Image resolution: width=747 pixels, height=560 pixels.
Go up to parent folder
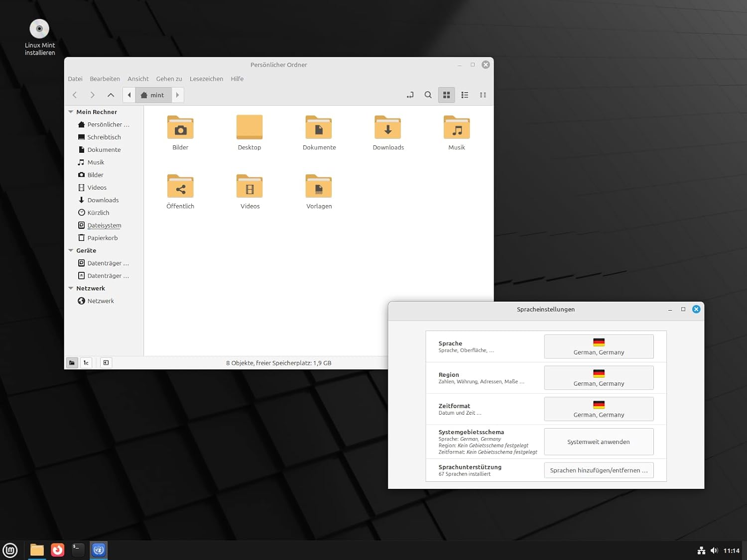111,95
